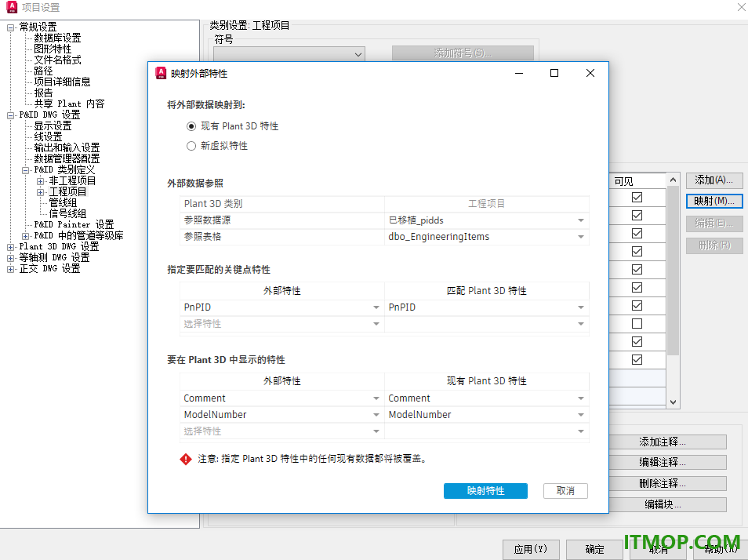Expand the 非工程项目 node

[x=41, y=181]
